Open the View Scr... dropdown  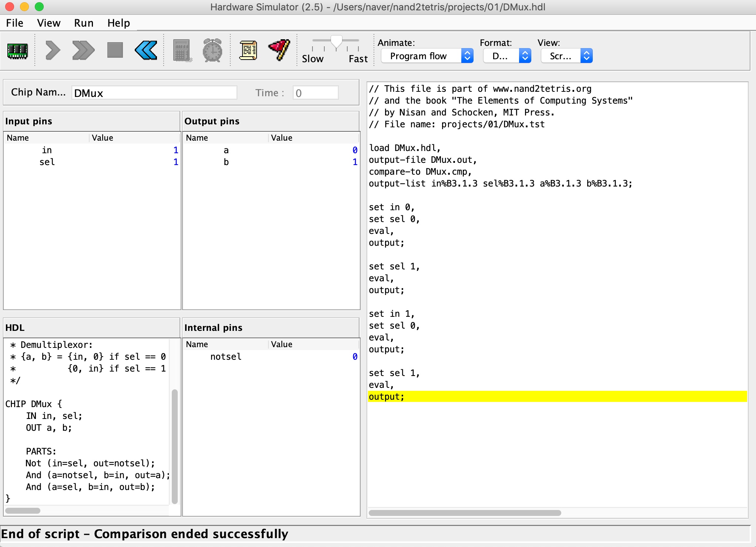pyautogui.click(x=567, y=56)
